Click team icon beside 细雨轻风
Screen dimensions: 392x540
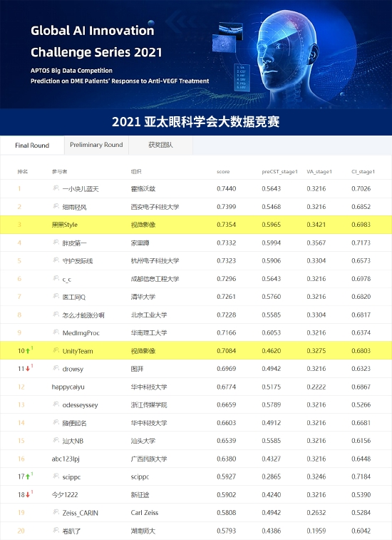pos(56,206)
